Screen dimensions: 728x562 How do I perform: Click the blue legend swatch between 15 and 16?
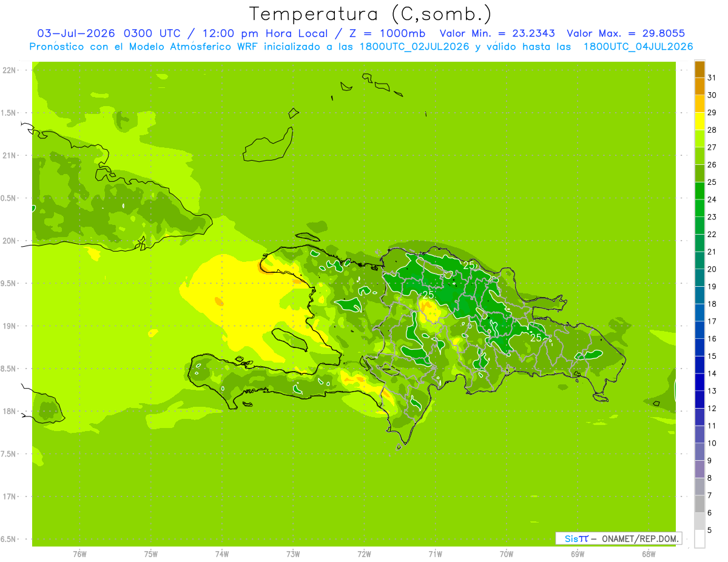(699, 347)
